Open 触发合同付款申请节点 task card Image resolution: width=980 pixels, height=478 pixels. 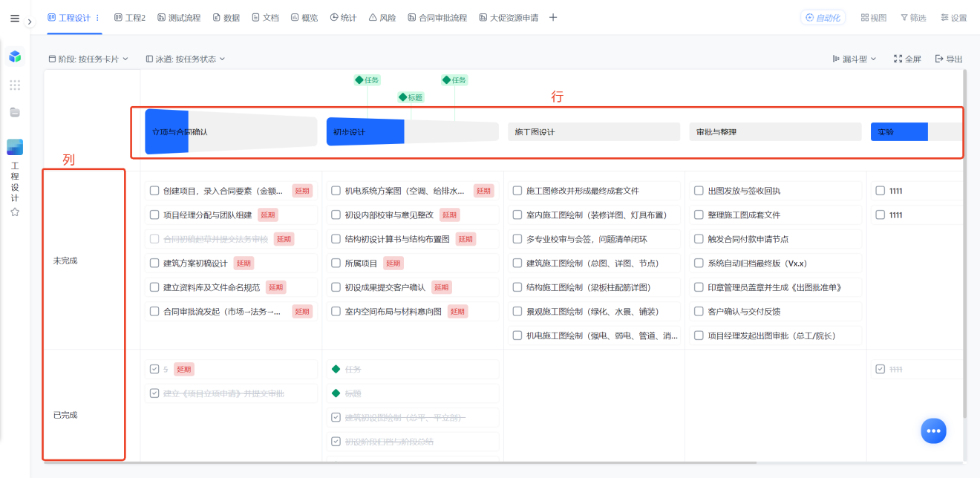coord(776,239)
